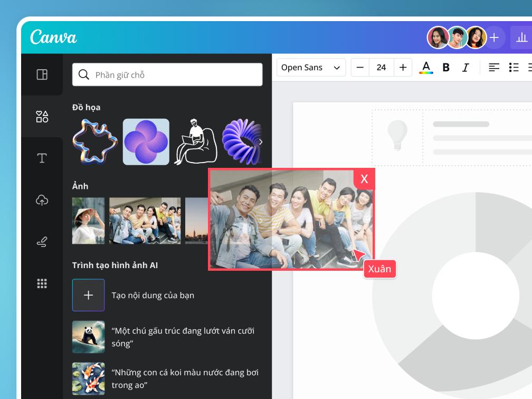The image size is (532, 399).
Task: Click 'Trình tạo hình ảnh AI' heading
Action: point(115,265)
